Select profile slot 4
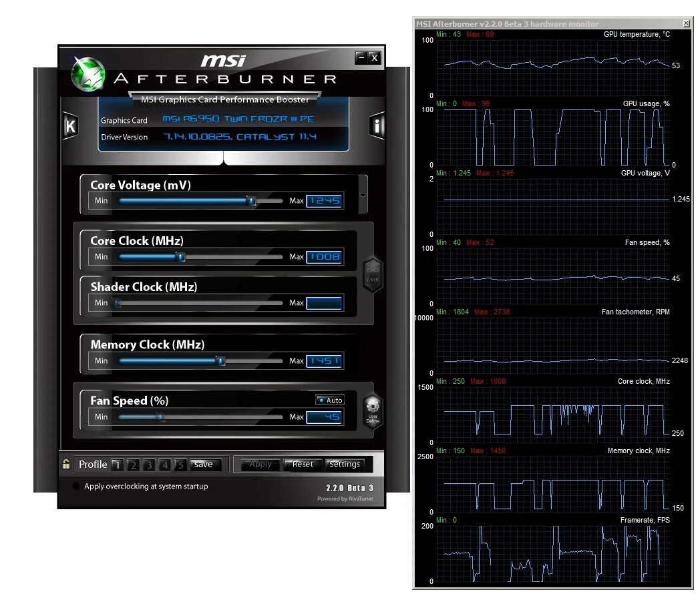The image size is (700, 602). [x=165, y=465]
